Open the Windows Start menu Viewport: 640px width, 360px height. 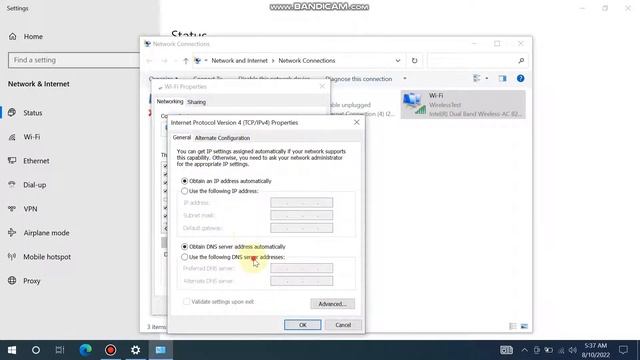click(12, 350)
